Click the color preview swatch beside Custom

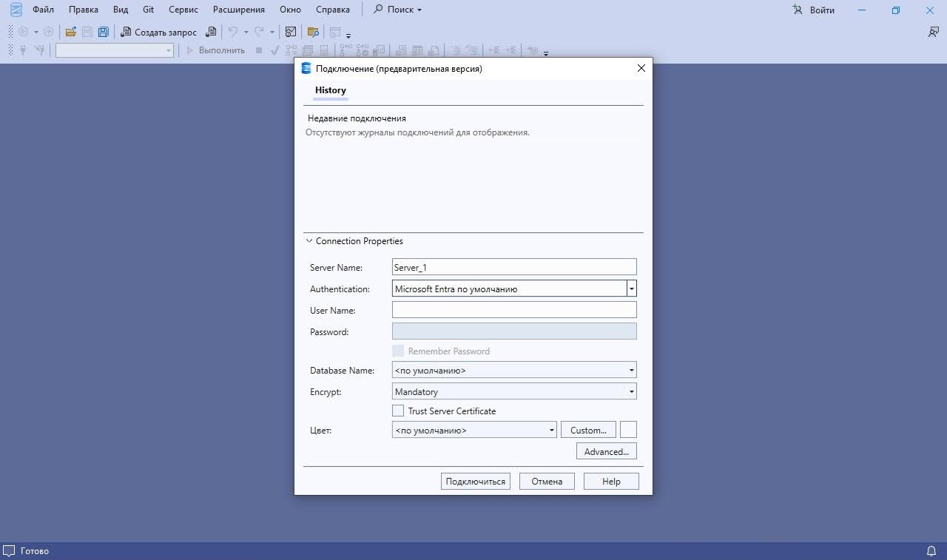click(627, 430)
